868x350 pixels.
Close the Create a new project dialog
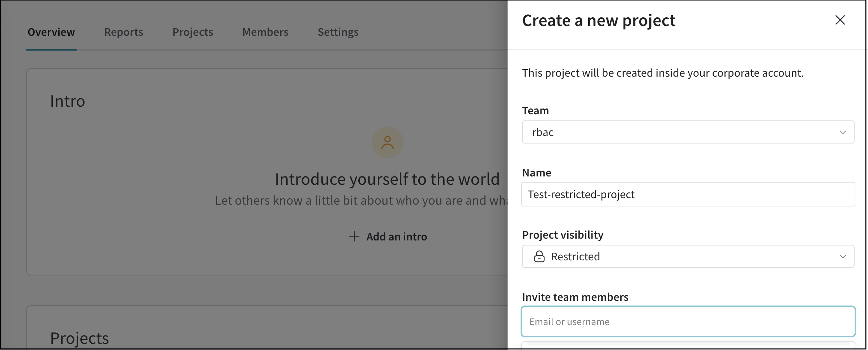[840, 20]
